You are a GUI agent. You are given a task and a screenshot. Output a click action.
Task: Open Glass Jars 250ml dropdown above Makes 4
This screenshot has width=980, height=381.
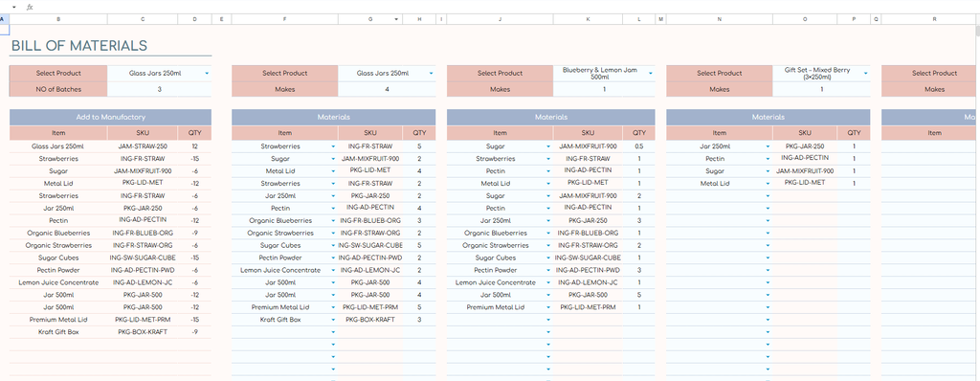click(432, 73)
